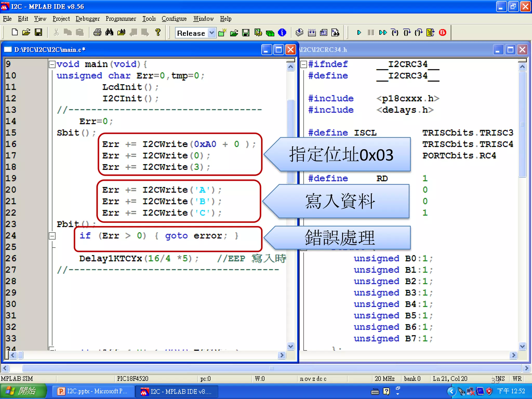Click the I2CRC34.h vertical scrollbar thumb
This screenshot has height=399, width=532.
click(x=522, y=124)
